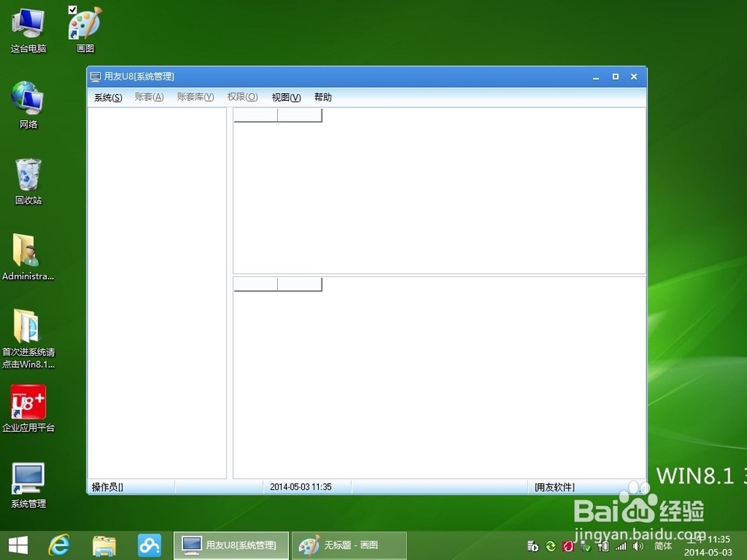Select the U8+ 企业应用平台 shortcut
This screenshot has height=560, width=747.
click(28, 408)
